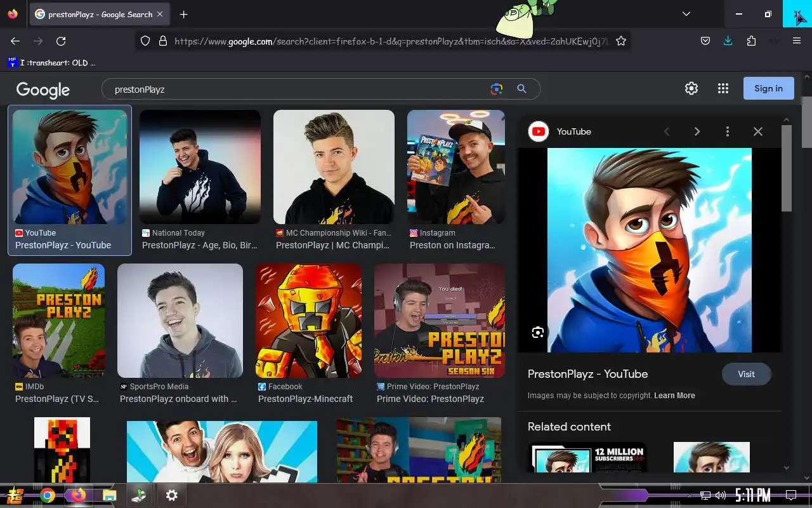Viewport: 812px width, 508px height.
Task: Open the preview panel more options menu
Action: click(728, 131)
